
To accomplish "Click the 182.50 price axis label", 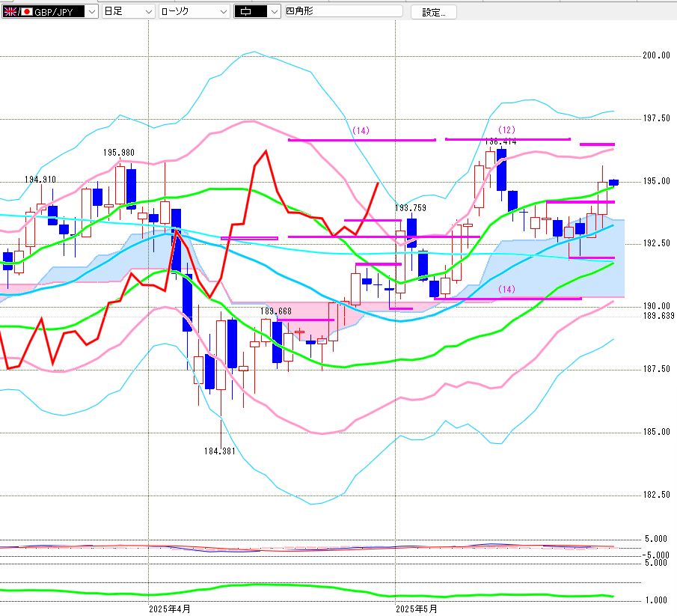I will point(656,495).
